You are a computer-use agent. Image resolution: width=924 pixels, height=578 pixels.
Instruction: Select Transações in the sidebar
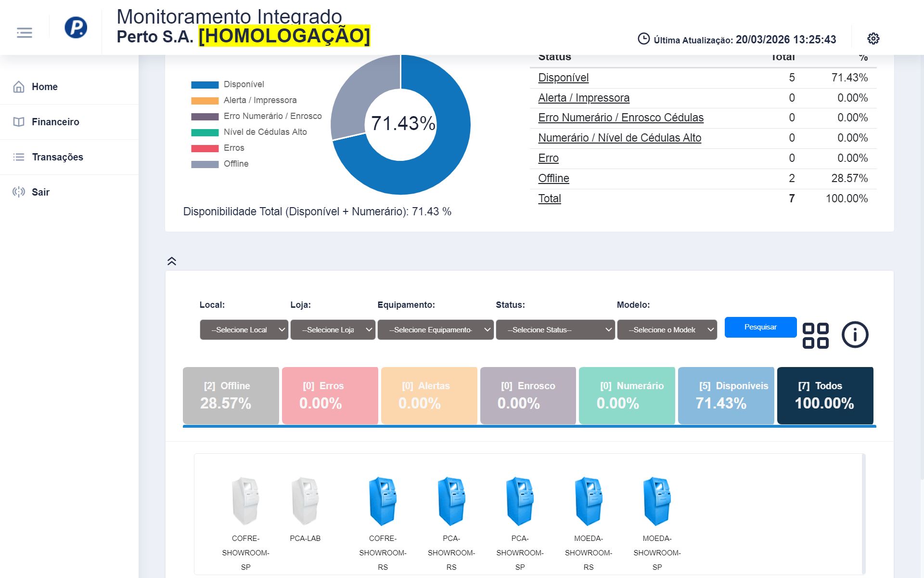[57, 157]
